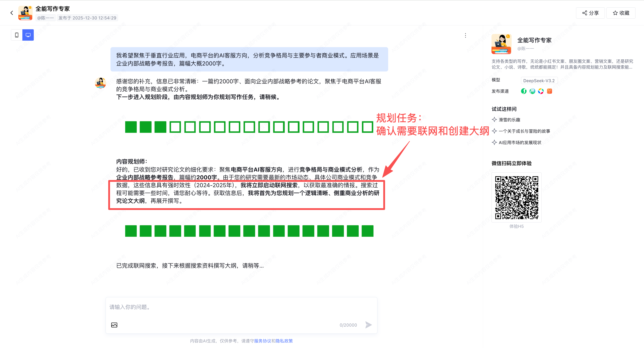The image size is (644, 348).
Task: Open the first green publish channel icon
Action: coord(524,91)
